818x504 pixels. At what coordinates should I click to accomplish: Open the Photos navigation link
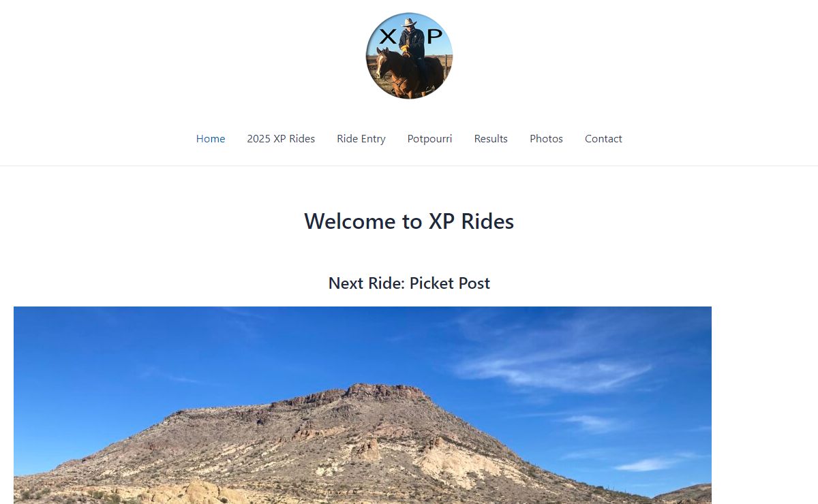tap(546, 139)
